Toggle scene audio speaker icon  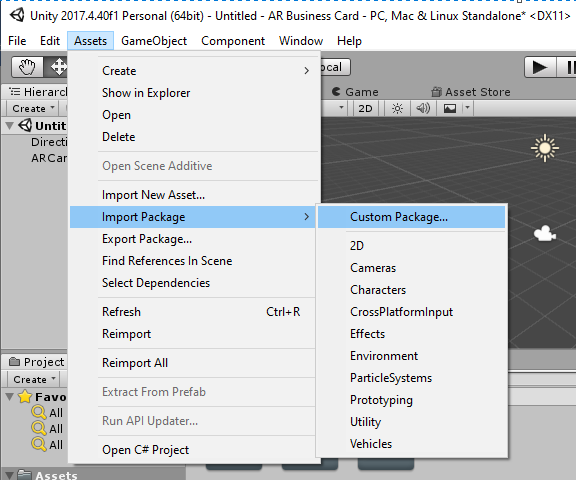pyautogui.click(x=423, y=108)
